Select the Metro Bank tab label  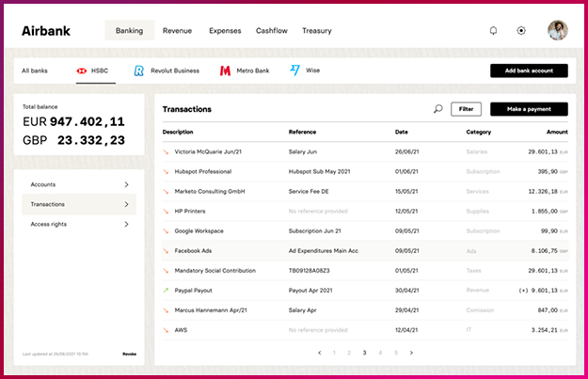253,71
